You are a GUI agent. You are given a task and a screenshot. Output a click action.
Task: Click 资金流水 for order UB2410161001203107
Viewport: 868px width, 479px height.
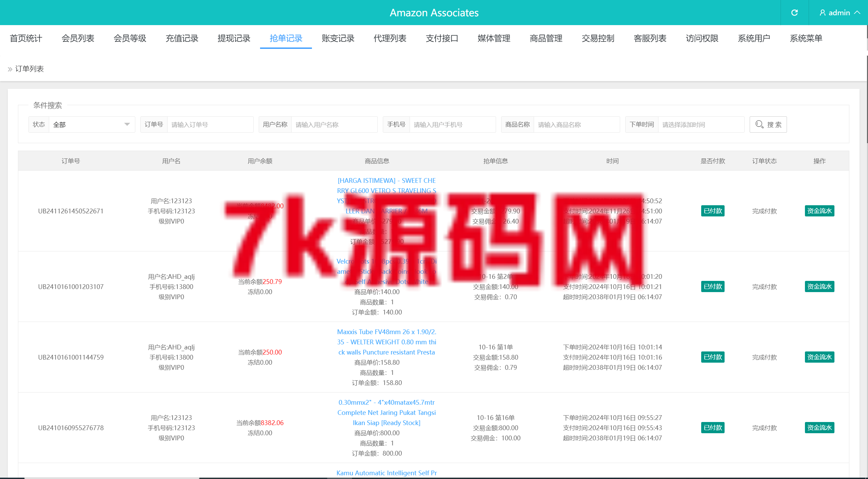[820, 287]
